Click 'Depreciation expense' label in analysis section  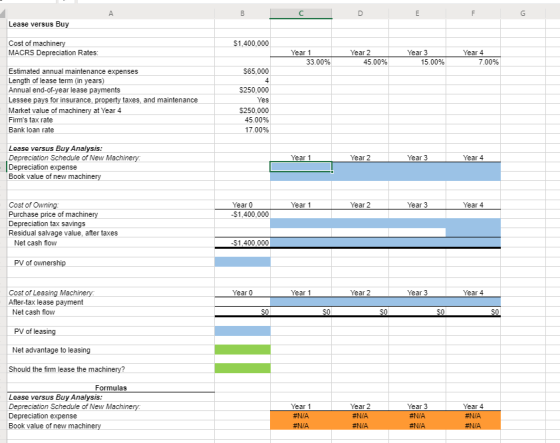pos(42,167)
